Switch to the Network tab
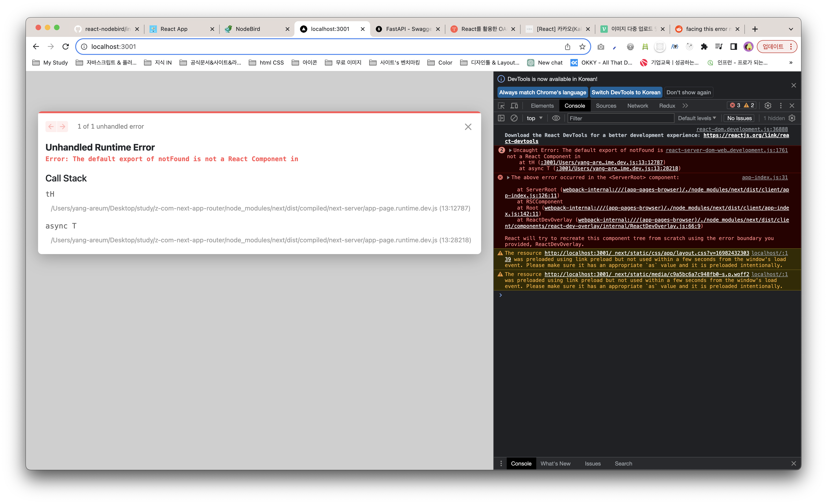 coord(637,106)
